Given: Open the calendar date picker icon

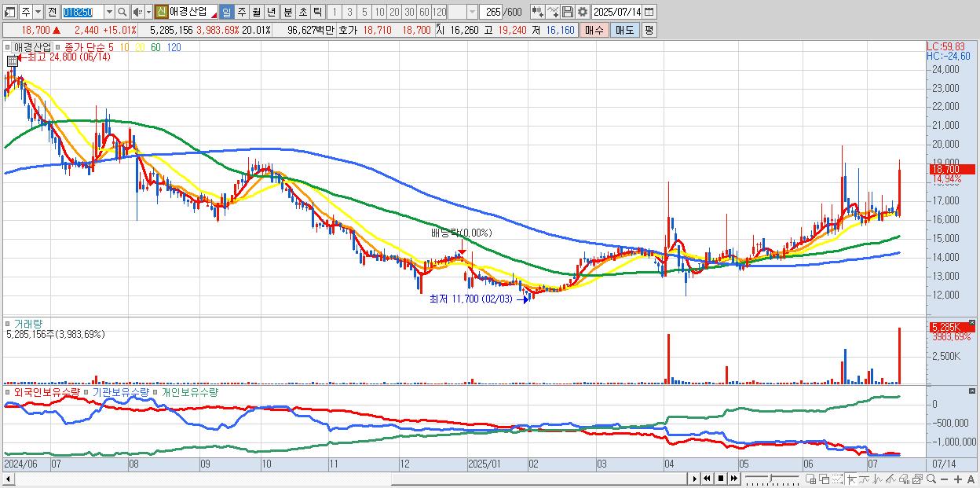Looking at the screenshot, I should (x=649, y=12).
